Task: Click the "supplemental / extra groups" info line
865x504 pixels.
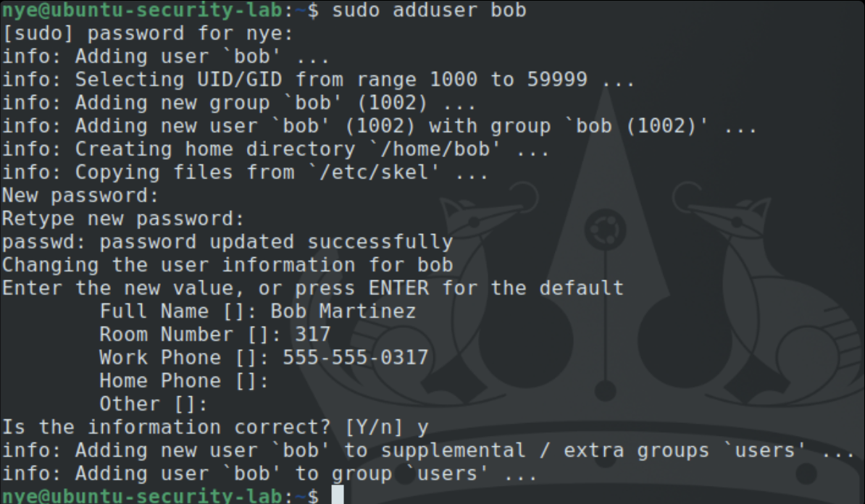Action: click(429, 450)
